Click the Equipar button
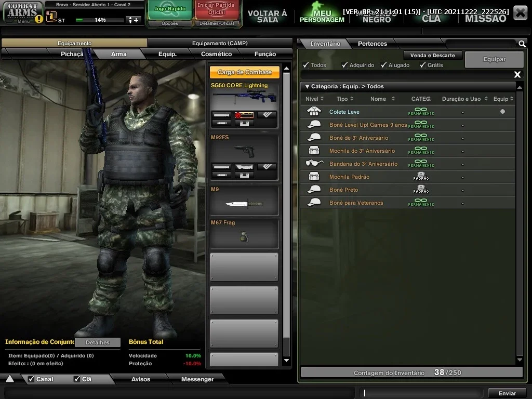Image resolution: width=532 pixels, height=399 pixels. point(494,59)
